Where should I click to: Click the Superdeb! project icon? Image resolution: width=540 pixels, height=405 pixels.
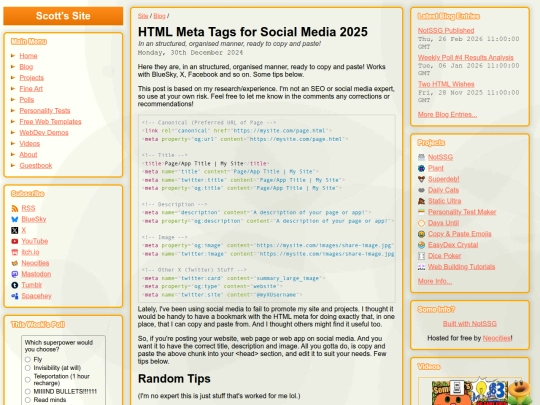tap(421, 179)
